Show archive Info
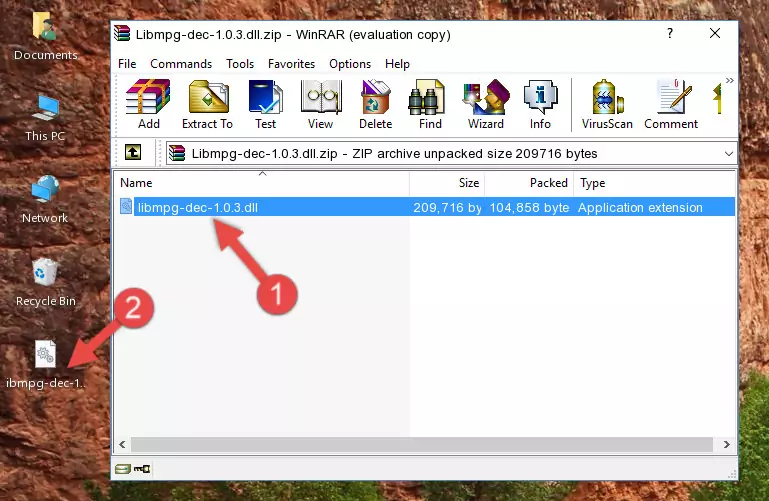The height and width of the screenshot is (501, 769). (x=540, y=104)
